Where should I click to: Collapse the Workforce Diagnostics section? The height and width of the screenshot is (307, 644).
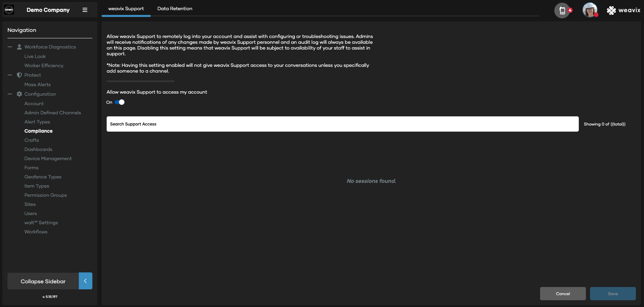10,47
